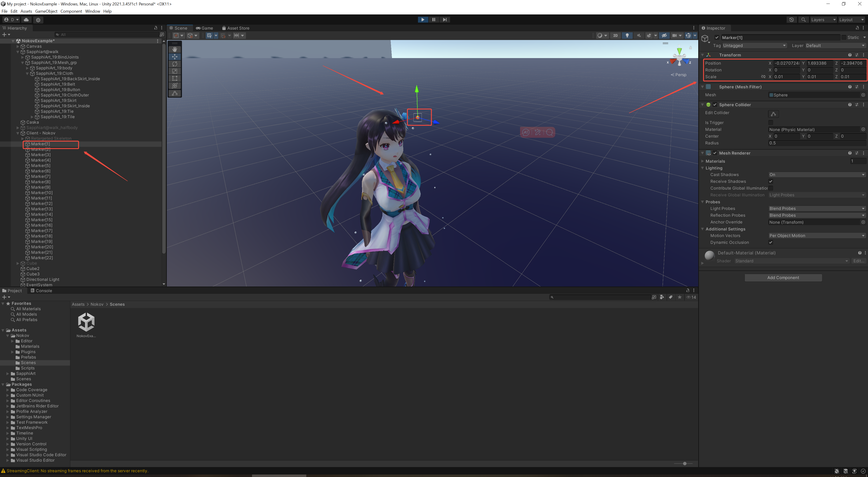Toggle Contribute Global Illumination checkbox
The width and height of the screenshot is (868, 477).
click(771, 188)
